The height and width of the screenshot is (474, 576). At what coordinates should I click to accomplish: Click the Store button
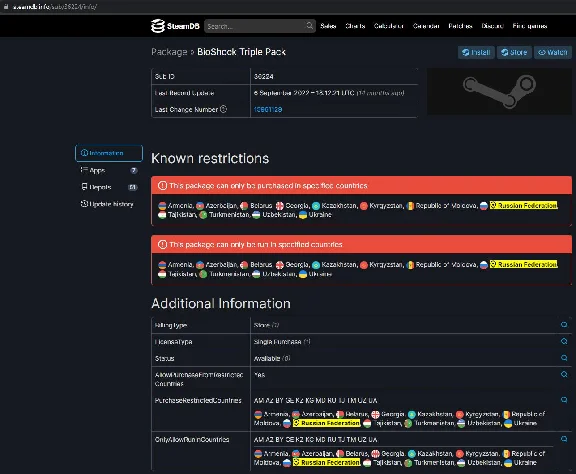(x=514, y=53)
